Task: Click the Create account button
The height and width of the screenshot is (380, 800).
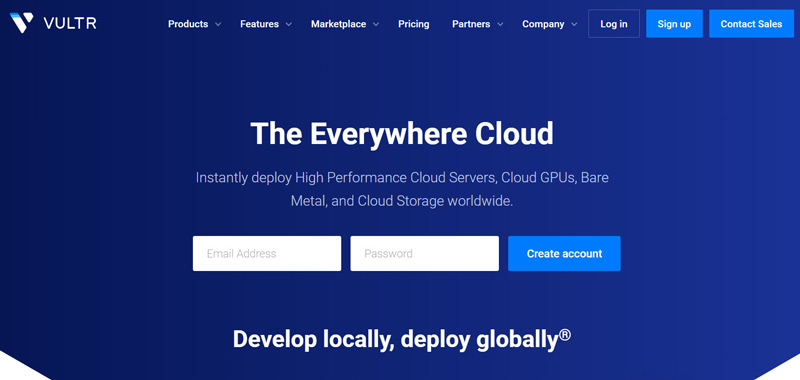Action: pos(564,254)
